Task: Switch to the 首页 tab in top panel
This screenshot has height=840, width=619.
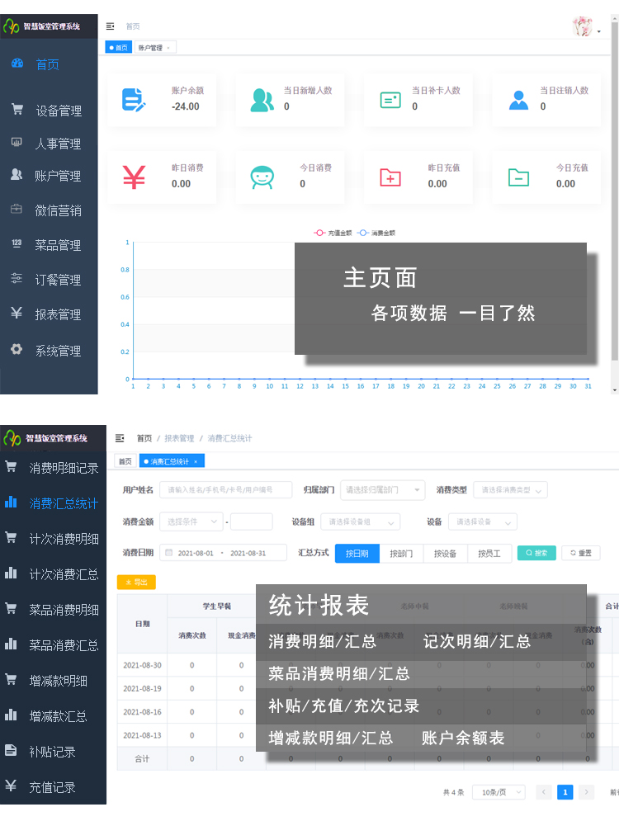Action: (119, 48)
